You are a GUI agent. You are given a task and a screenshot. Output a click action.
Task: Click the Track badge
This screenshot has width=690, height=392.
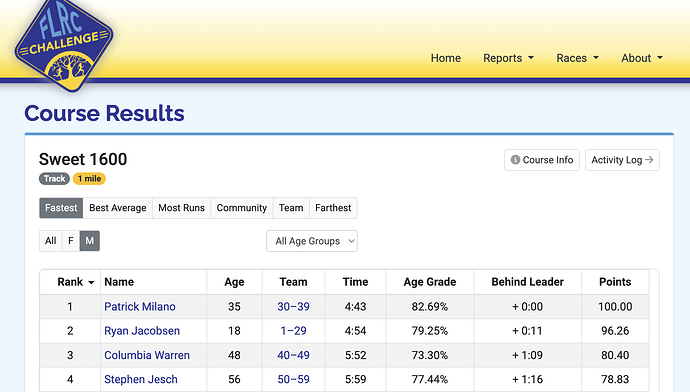[54, 179]
